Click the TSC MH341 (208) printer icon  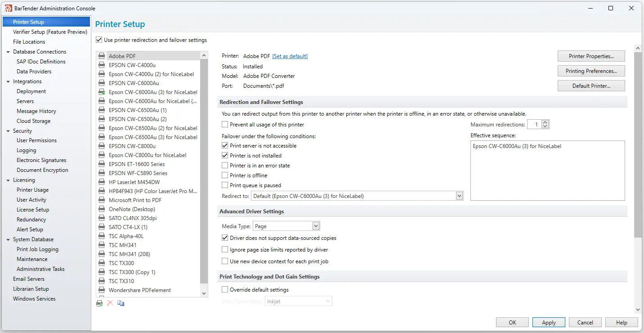(102, 254)
